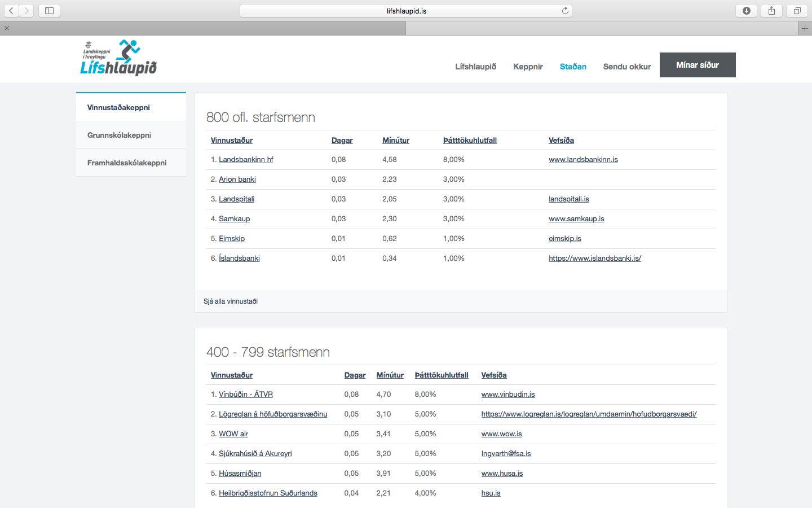Visit the logreglan.is hofudborgarsvaedi URL
Viewport: 812px width, 508px height.
tap(589, 414)
